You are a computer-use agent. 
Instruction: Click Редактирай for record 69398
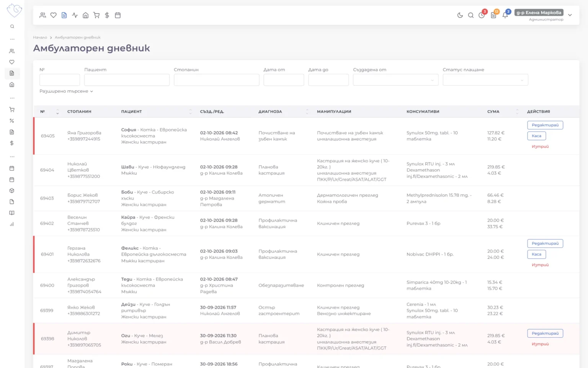[x=545, y=333]
